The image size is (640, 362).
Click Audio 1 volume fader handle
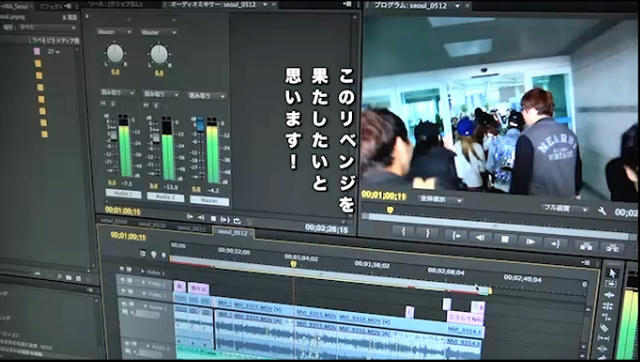pos(113,135)
